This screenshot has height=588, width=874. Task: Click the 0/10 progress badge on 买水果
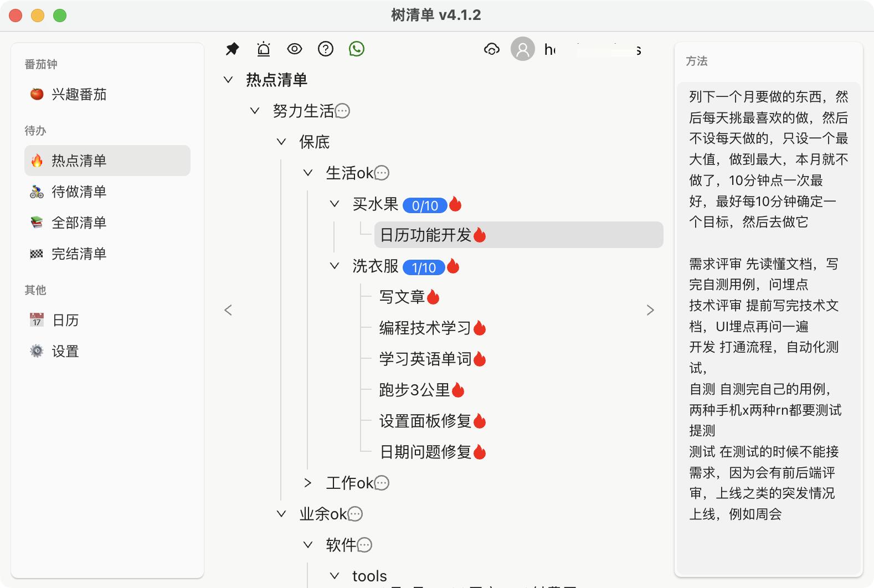[x=424, y=205]
